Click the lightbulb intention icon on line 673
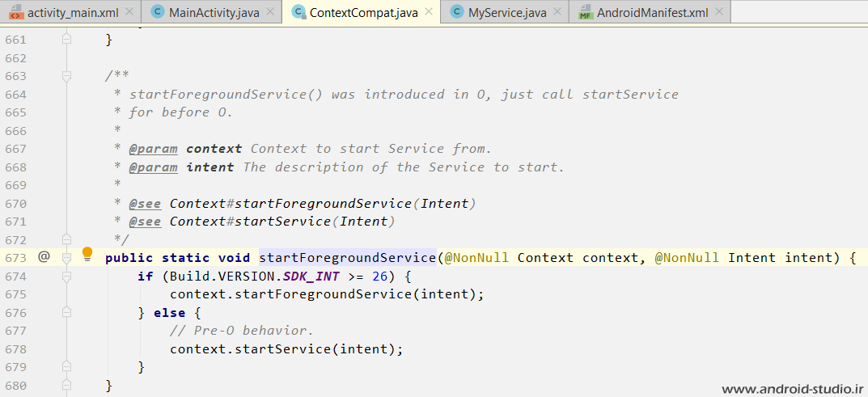 tap(87, 256)
